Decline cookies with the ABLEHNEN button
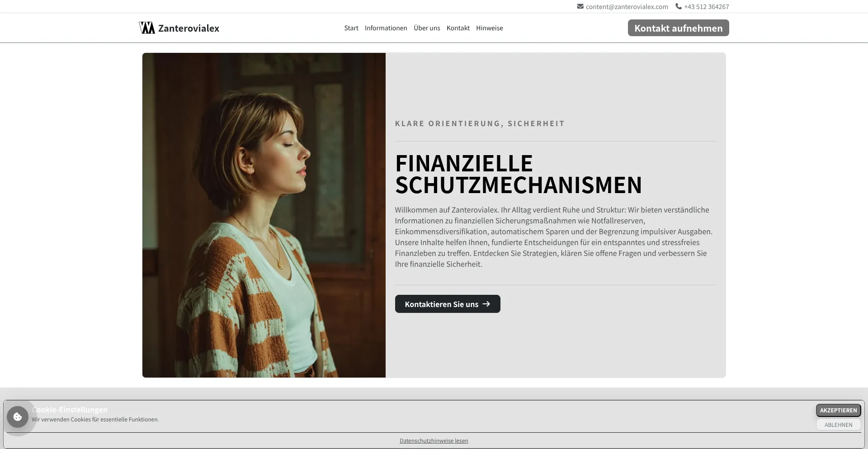The image size is (868, 449). point(839,425)
